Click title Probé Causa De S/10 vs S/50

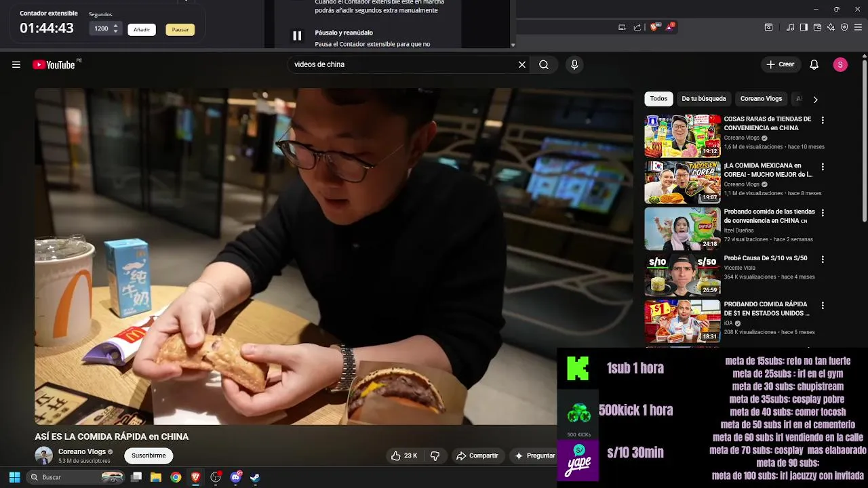pos(765,258)
